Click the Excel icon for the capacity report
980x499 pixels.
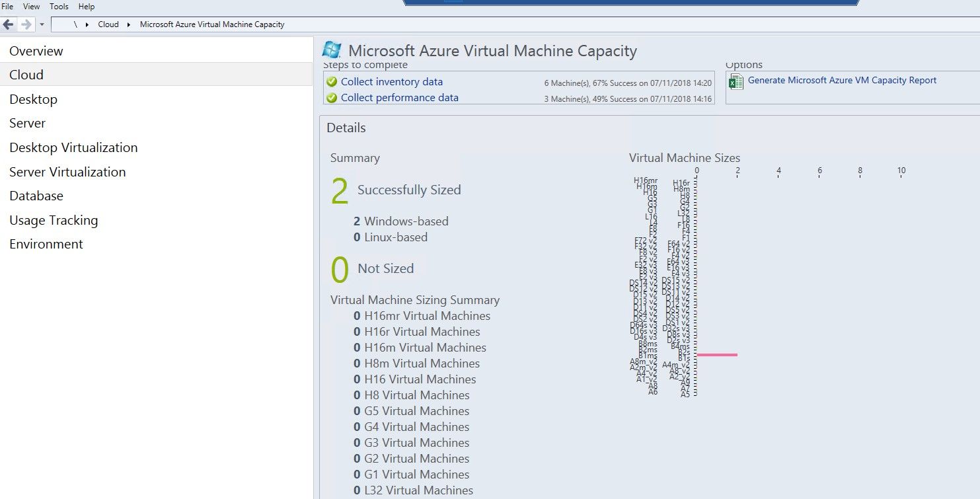[735, 82]
